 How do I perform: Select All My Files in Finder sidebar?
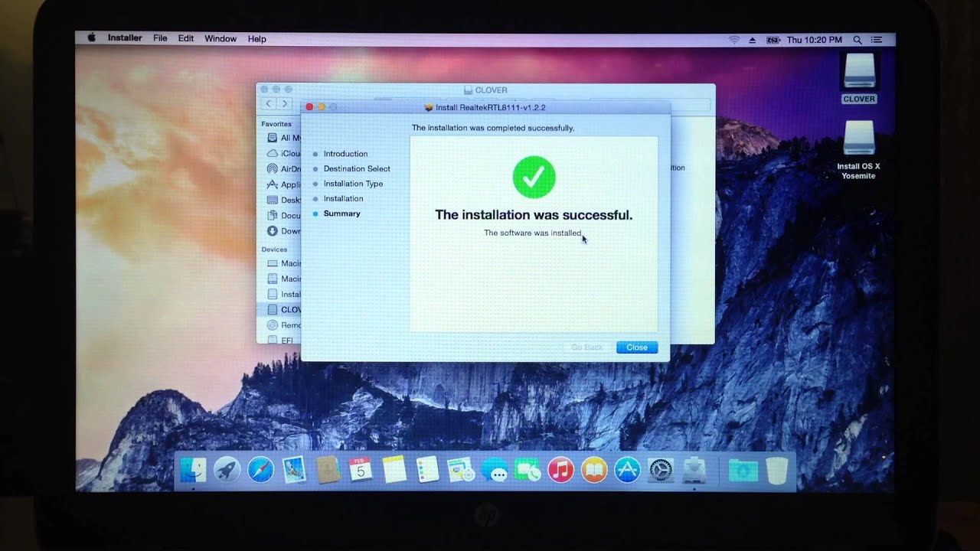pyautogui.click(x=283, y=139)
